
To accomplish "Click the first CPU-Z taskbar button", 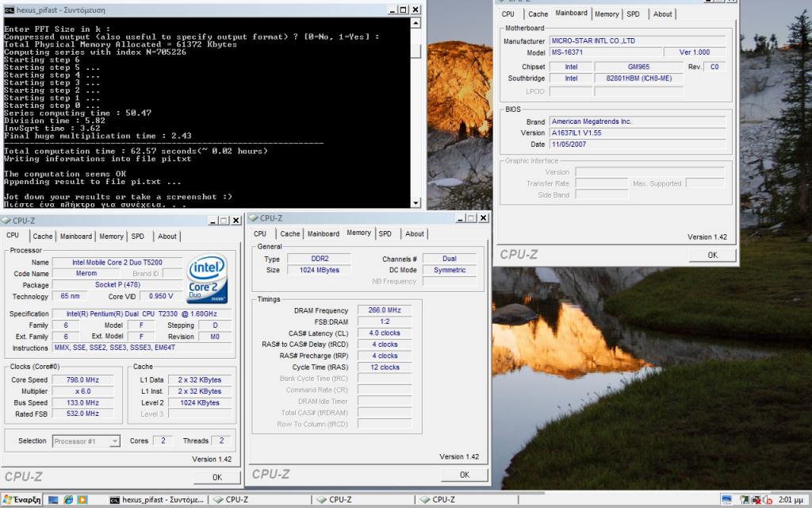I will click(x=262, y=500).
